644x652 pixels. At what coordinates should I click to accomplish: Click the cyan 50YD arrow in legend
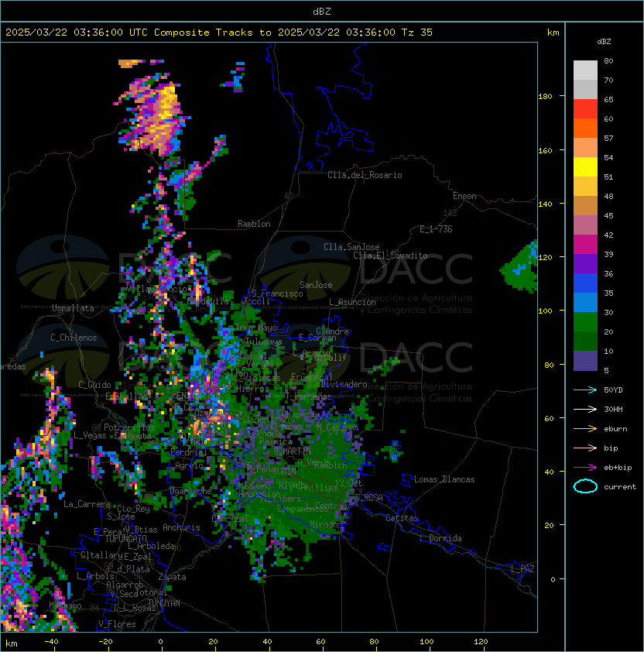click(585, 389)
